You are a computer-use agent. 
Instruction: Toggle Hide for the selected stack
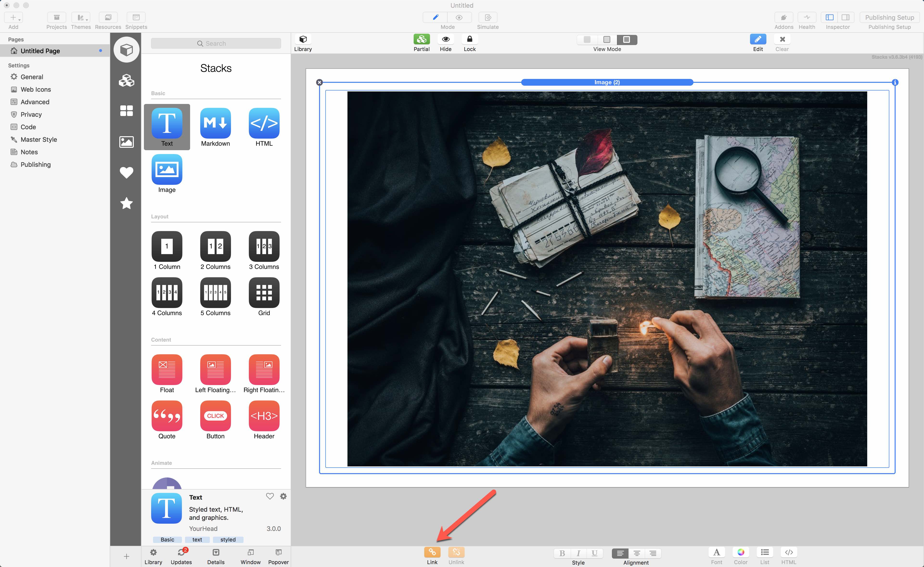coord(445,39)
